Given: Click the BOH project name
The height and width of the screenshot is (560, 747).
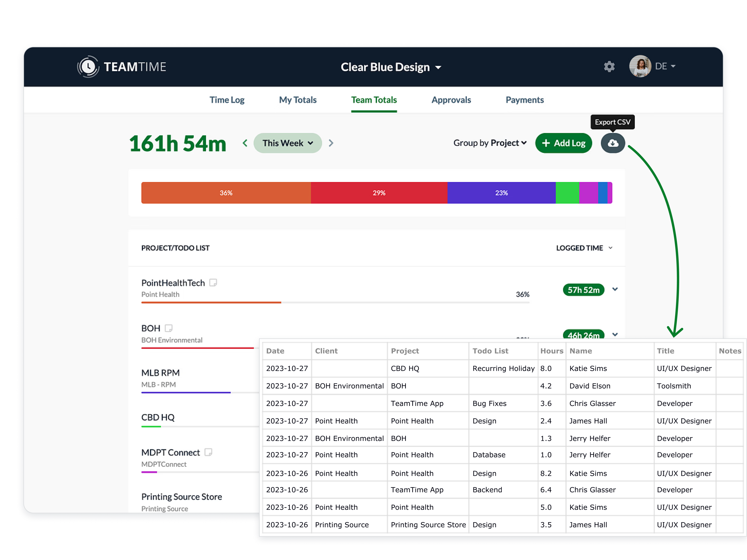Looking at the screenshot, I should [x=151, y=328].
